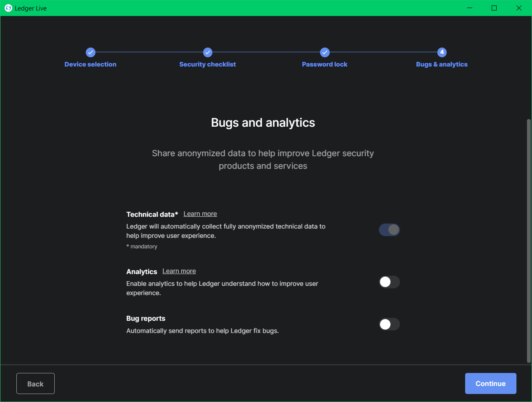Enable the Analytics toggle
532x402 pixels.
coord(389,282)
